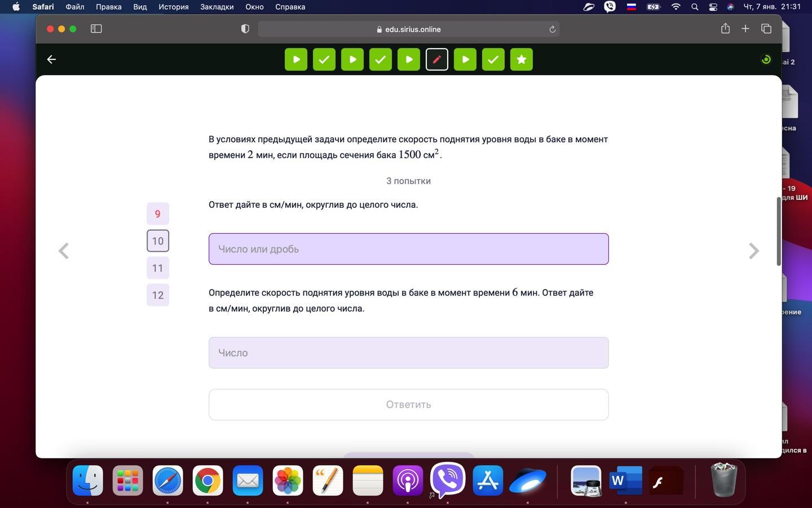Click the star icon in lesson progress bar
This screenshot has width=812, height=508.
coord(521,59)
